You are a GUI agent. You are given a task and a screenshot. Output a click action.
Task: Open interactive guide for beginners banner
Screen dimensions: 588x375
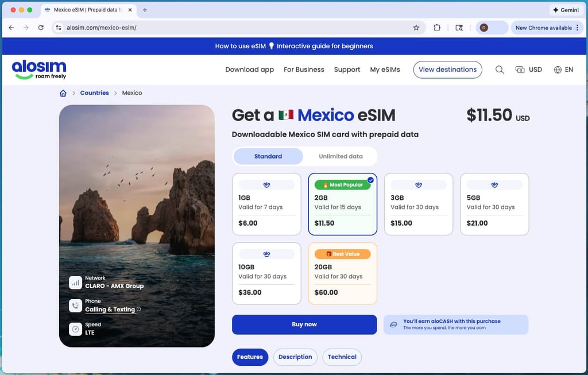pyautogui.click(x=294, y=46)
